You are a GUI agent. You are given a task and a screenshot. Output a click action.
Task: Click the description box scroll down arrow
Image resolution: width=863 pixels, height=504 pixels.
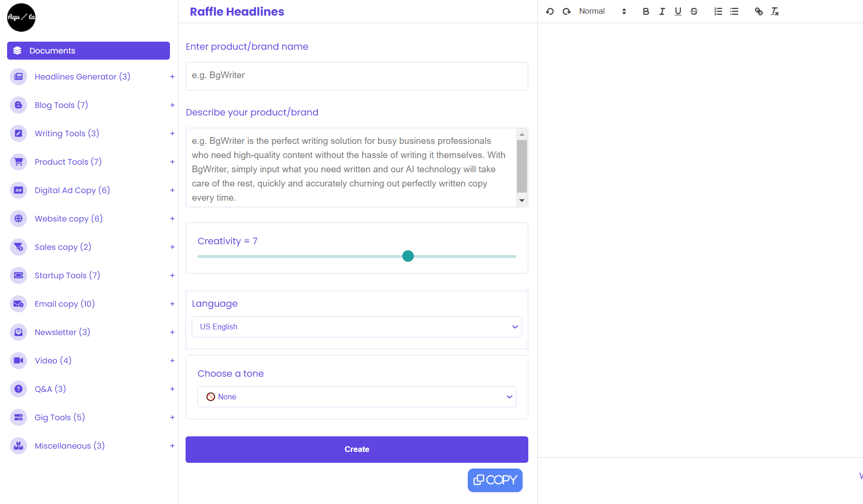point(522,201)
